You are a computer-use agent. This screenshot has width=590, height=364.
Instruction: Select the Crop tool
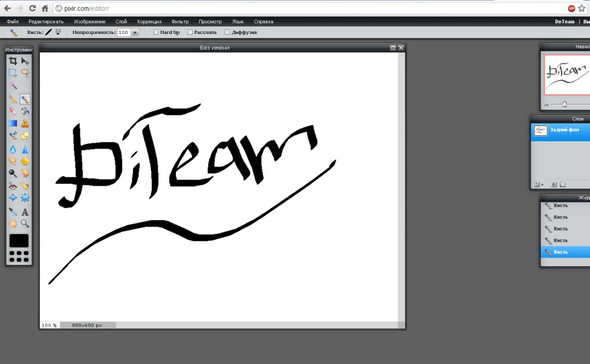click(13, 61)
